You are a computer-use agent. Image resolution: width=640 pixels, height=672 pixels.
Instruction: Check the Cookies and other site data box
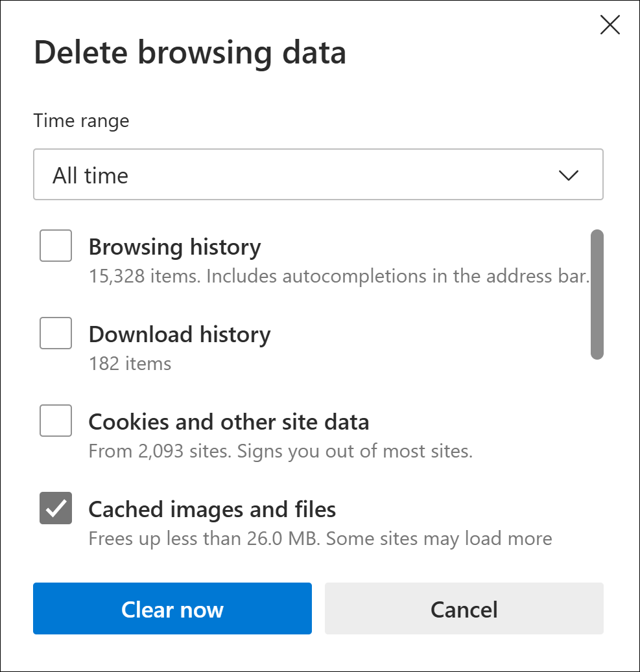click(56, 421)
